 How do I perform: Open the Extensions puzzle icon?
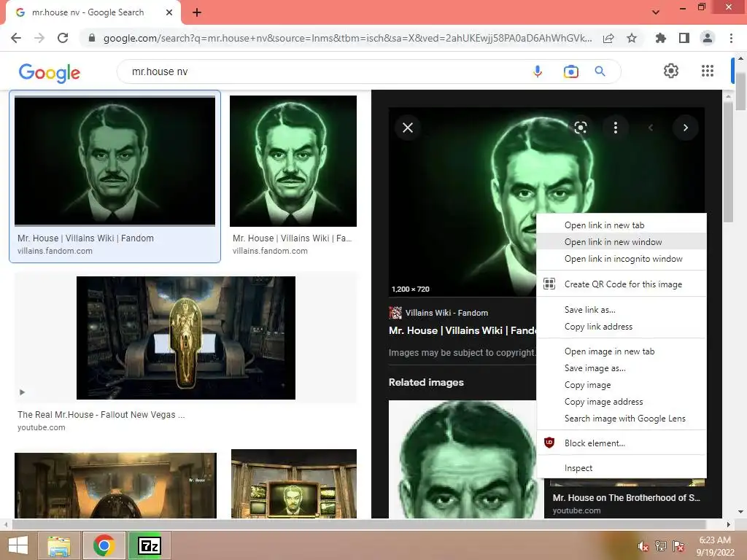tap(660, 38)
